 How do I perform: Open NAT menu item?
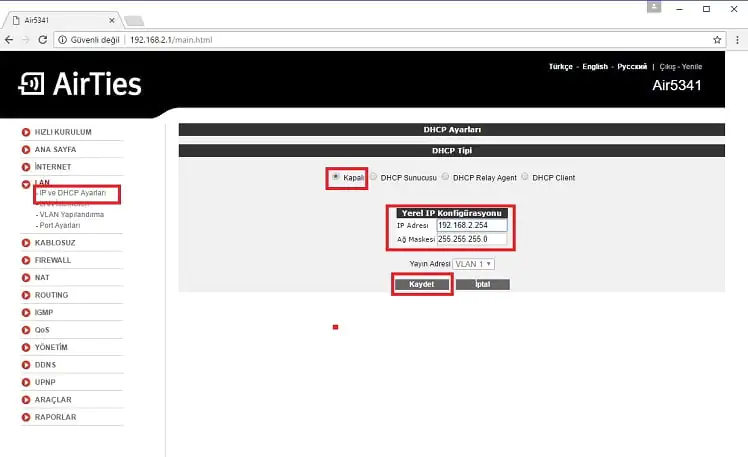point(42,278)
